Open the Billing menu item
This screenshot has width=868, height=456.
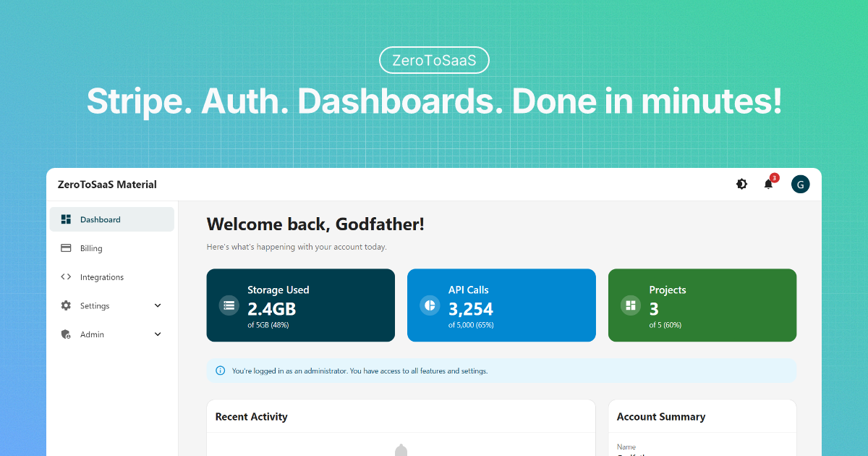click(112, 248)
